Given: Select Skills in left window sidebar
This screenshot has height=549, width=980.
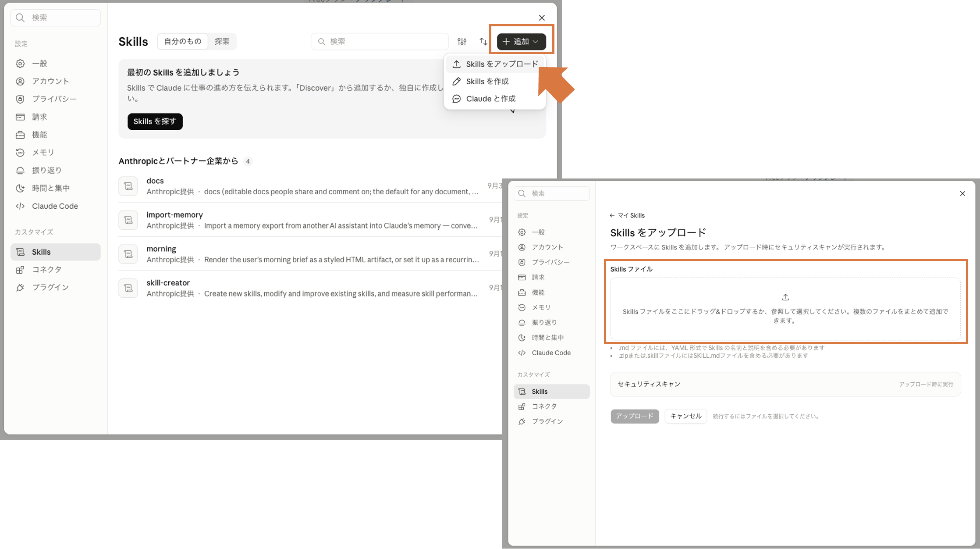Looking at the screenshot, I should [x=56, y=252].
